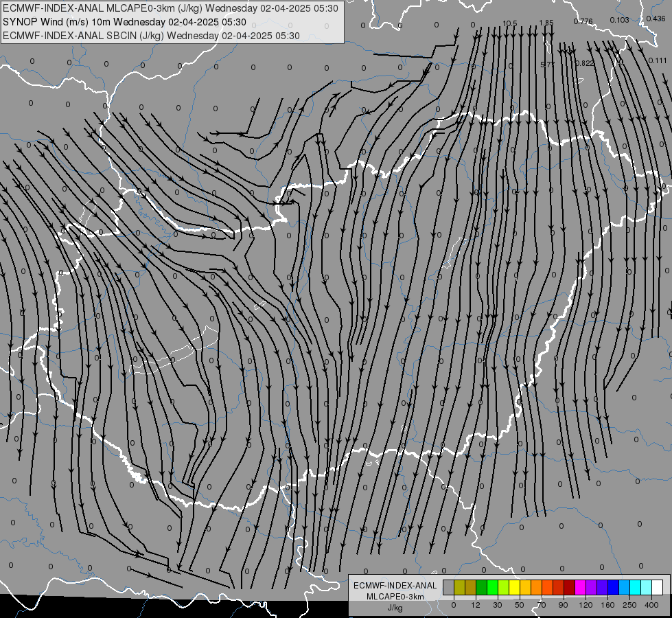This screenshot has width=672, height=618.
Task: Click the map value 0.103
Action: click(x=619, y=20)
